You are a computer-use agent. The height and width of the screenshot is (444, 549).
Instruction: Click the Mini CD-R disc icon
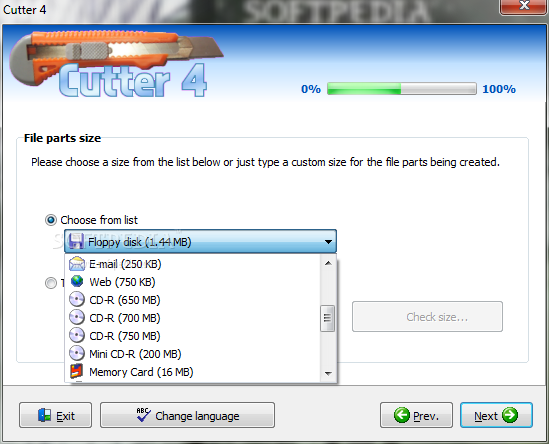click(x=77, y=354)
